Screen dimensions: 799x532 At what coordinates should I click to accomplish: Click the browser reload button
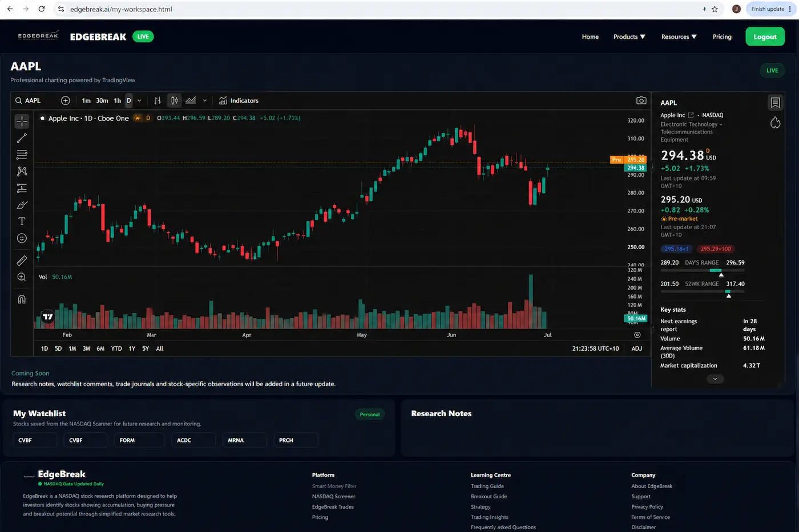click(41, 9)
